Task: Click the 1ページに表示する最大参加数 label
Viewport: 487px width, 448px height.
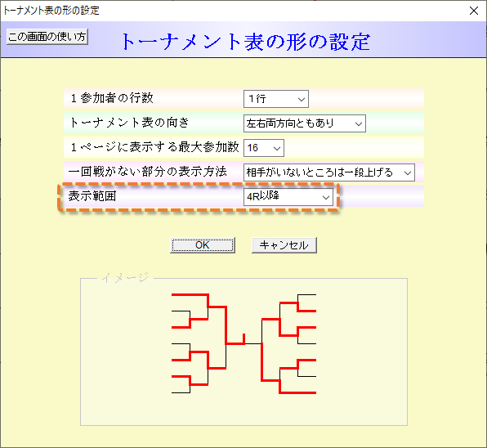Action: 154,147
